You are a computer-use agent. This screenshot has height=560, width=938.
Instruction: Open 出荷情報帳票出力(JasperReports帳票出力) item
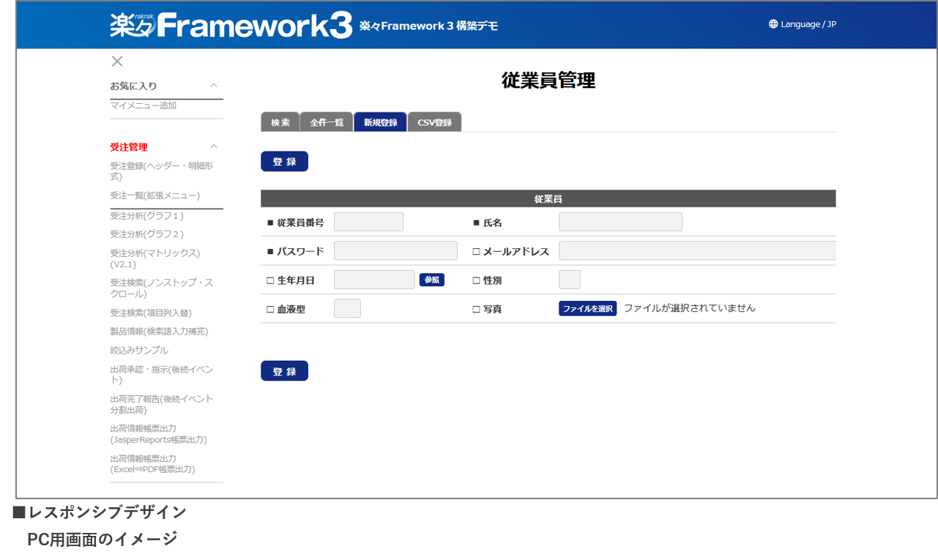tap(158, 434)
